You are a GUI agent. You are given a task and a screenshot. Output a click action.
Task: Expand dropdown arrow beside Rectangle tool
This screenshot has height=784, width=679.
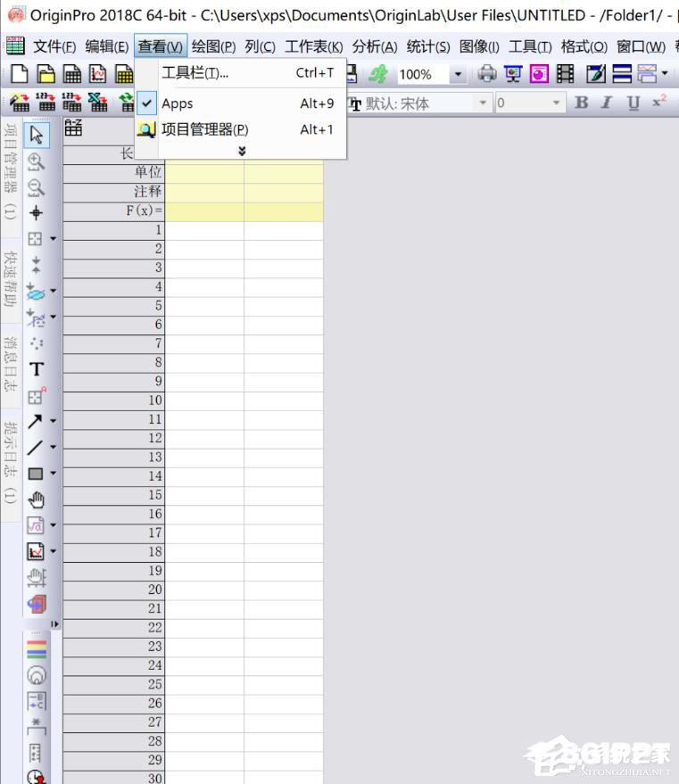[53, 473]
